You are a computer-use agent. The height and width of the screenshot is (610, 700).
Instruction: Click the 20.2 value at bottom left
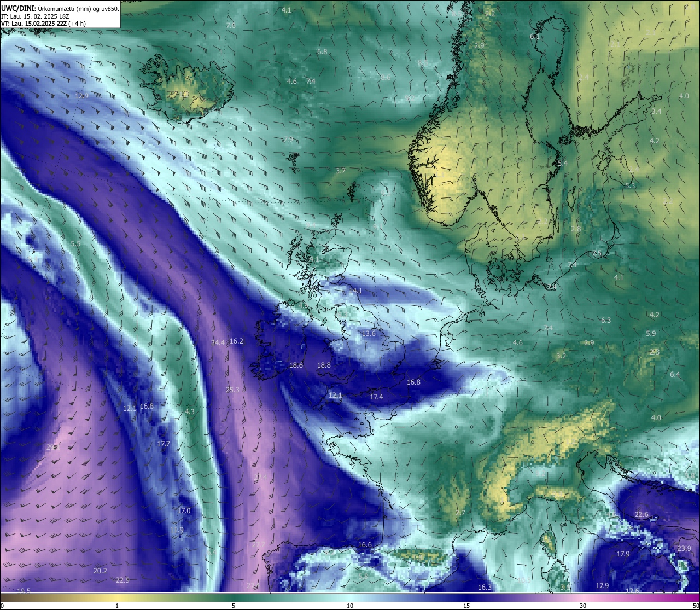point(100,571)
